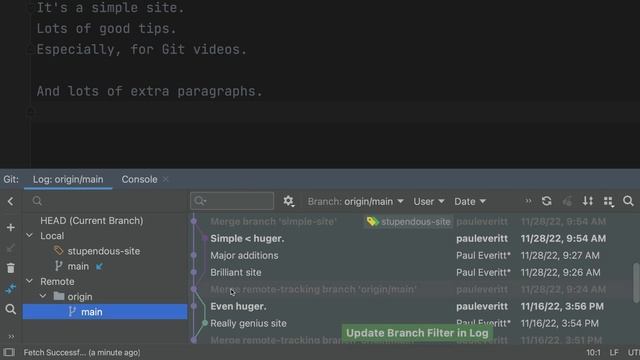Click editor line 'Especially, for Git videos.'
Viewport: 640px width, 360px height.
tap(142, 49)
